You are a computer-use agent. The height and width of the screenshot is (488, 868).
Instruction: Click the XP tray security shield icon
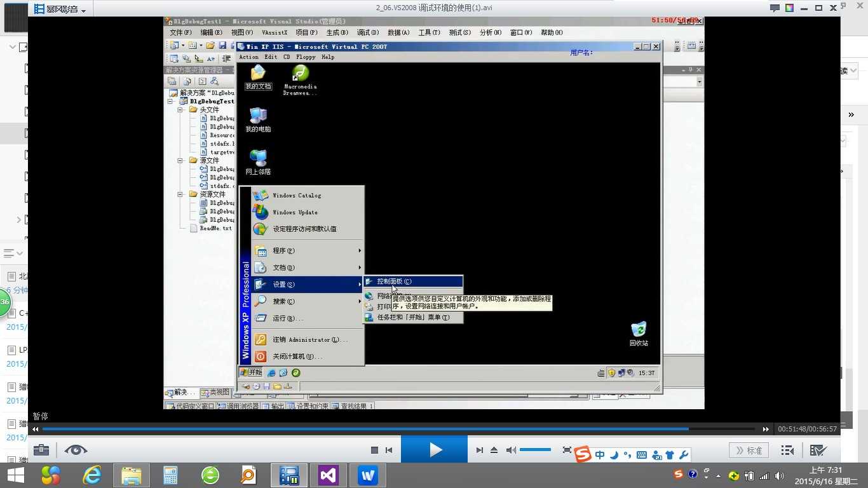point(612,373)
